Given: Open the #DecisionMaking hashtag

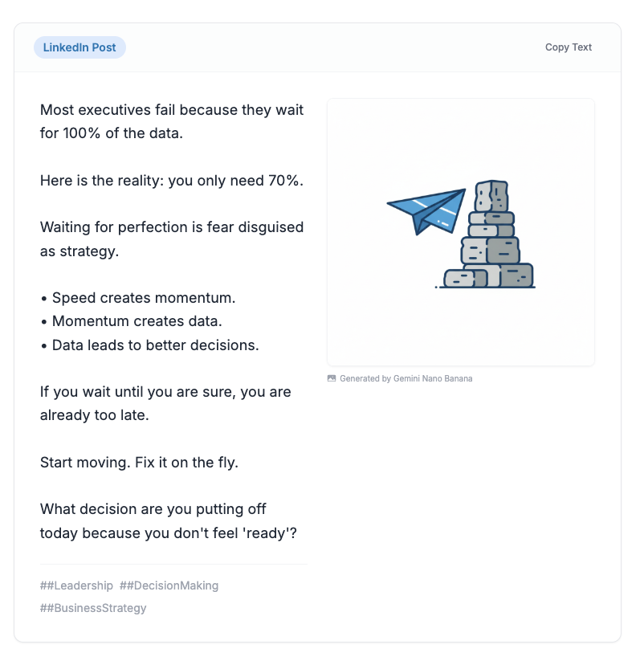Looking at the screenshot, I should [x=169, y=585].
